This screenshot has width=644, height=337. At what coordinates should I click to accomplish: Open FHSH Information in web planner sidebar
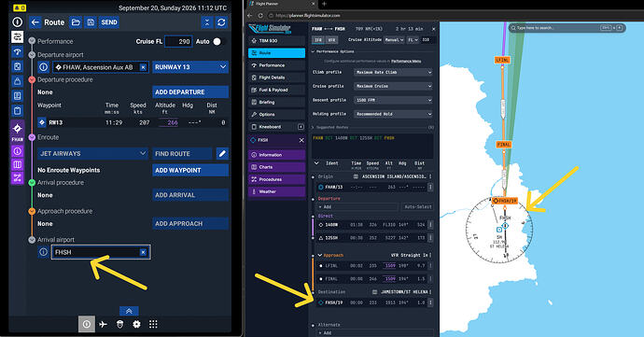[x=277, y=155]
